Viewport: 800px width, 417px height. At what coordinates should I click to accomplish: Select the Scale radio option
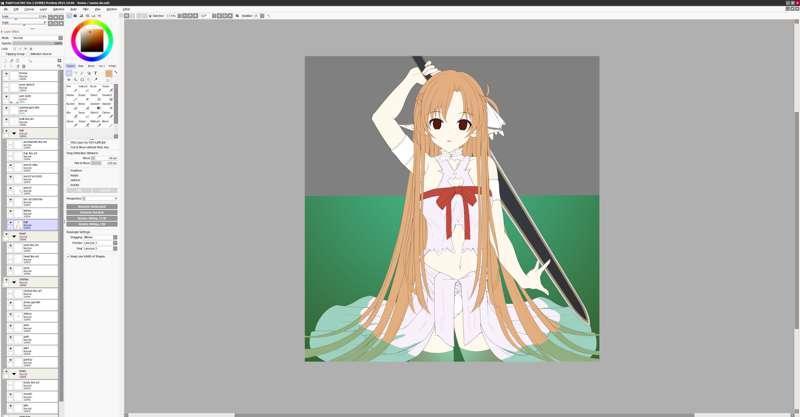tap(69, 175)
